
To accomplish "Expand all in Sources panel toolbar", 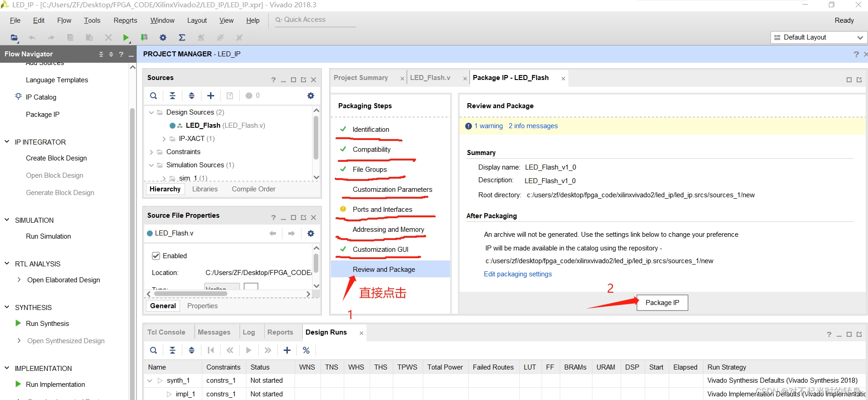I will click(x=191, y=95).
